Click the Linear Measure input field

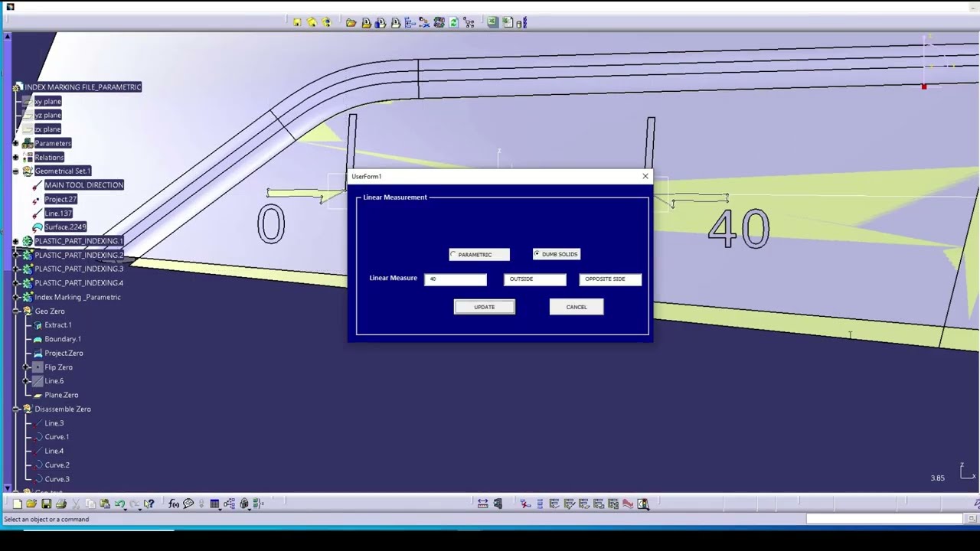[456, 279]
